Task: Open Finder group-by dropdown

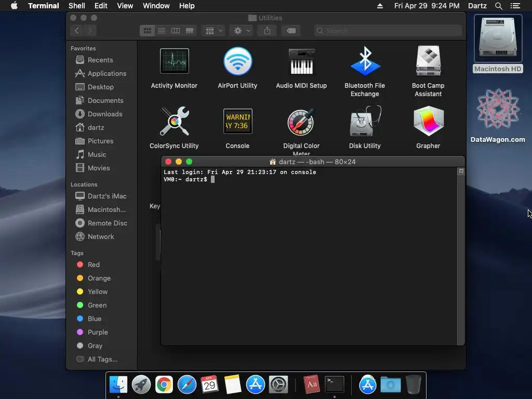Action: click(214, 31)
